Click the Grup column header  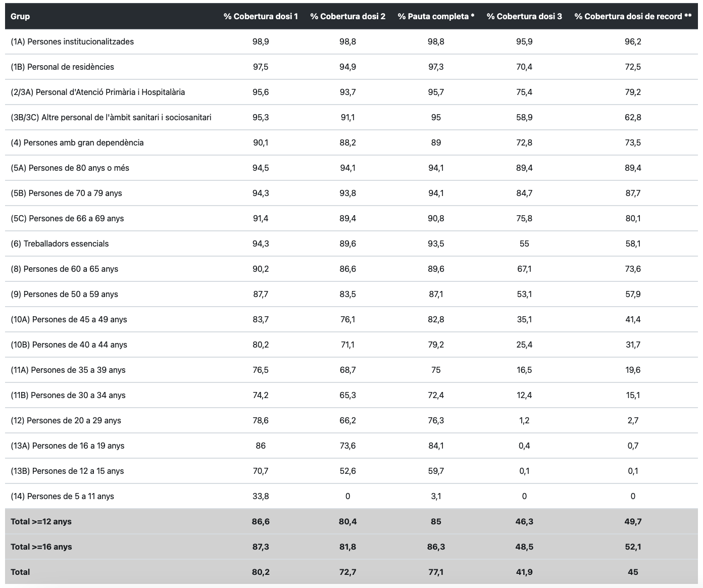(x=20, y=16)
